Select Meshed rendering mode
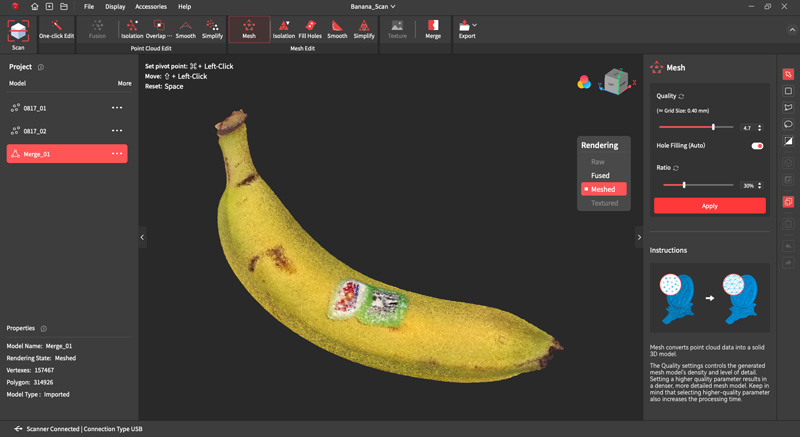Viewport: 800px width, 437px height. (x=604, y=189)
